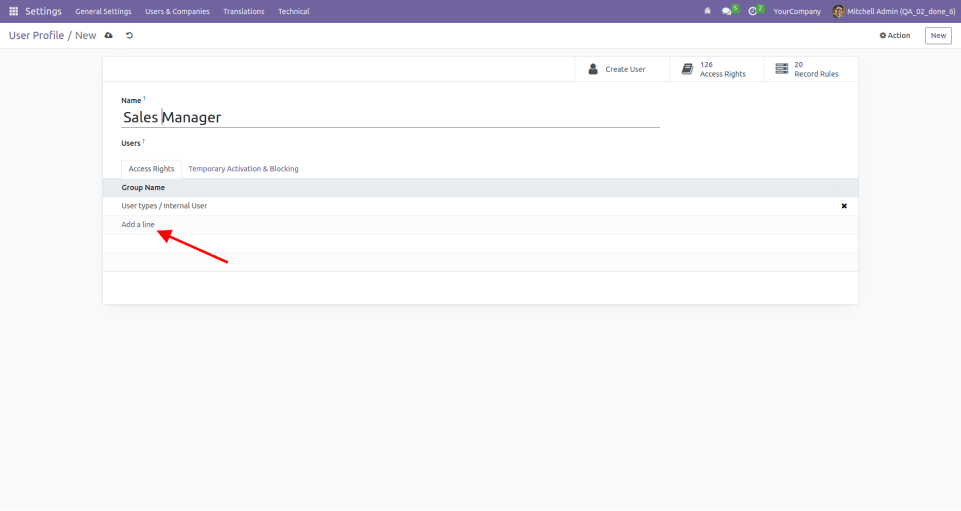Viewport: 961px width, 511px height.
Task: Select the Access Rights tab
Action: (151, 169)
